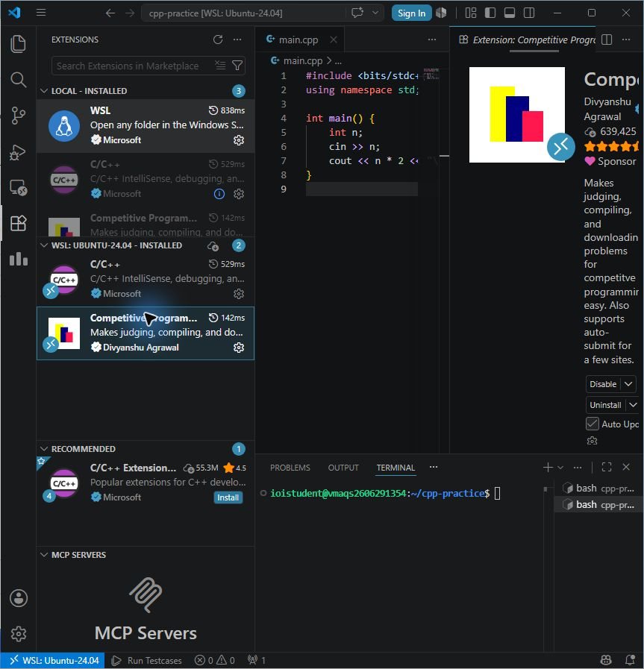Click WSL: Ubuntu-24.04 remote indicator
The image size is (644, 669).
tap(52, 661)
